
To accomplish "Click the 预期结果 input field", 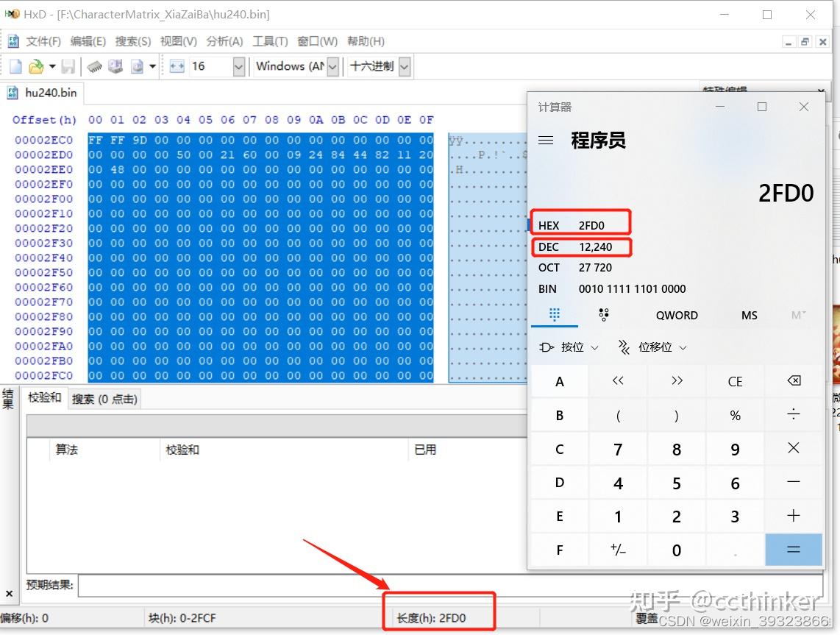I will pos(450,586).
